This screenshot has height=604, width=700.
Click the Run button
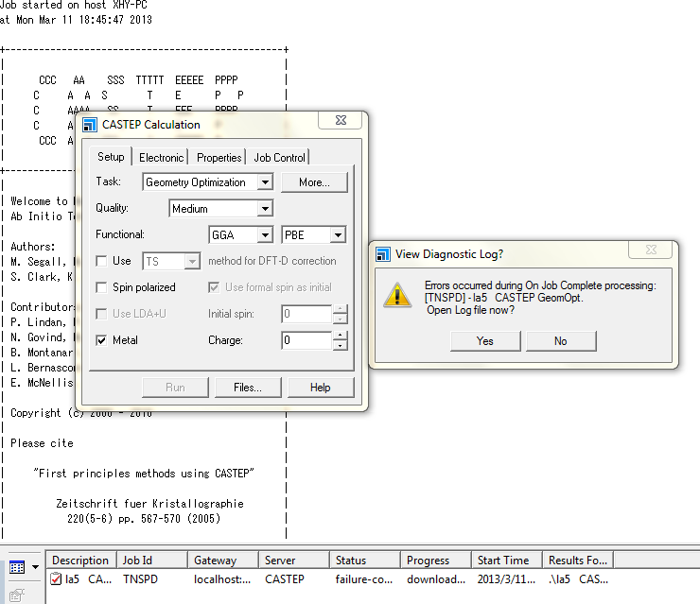(175, 388)
